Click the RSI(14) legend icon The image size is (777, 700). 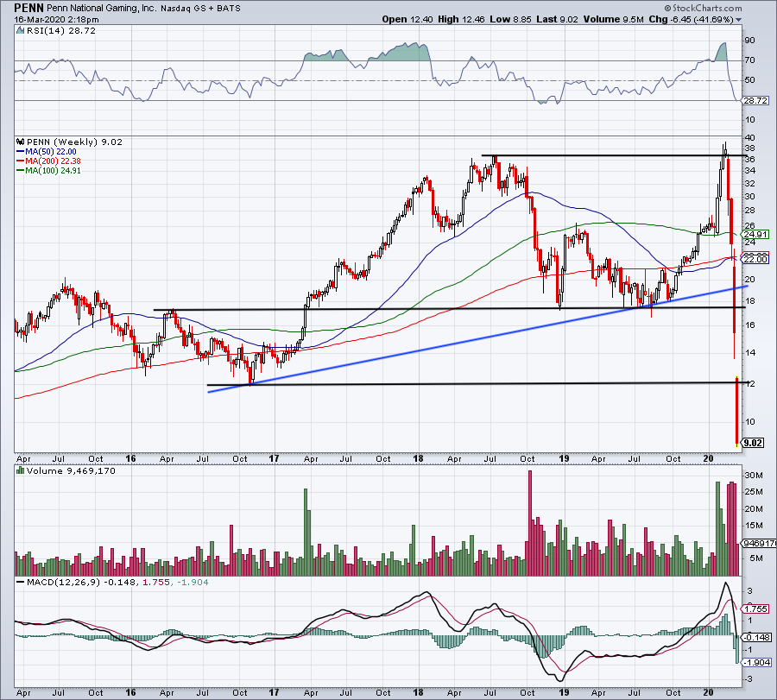coord(20,31)
